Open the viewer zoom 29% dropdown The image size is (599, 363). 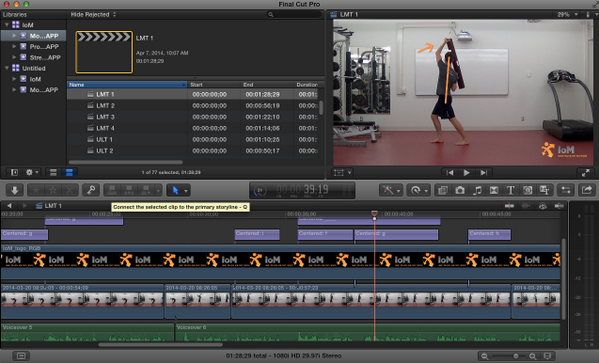click(x=567, y=15)
